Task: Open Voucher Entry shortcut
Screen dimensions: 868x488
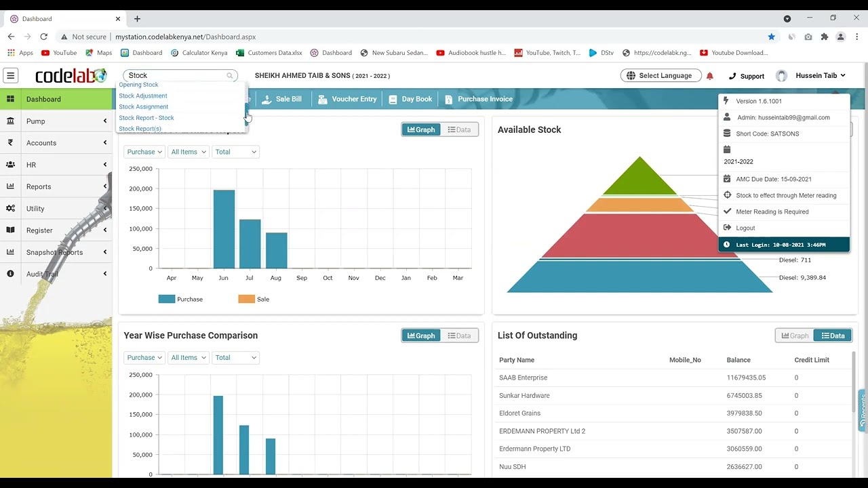Action: pos(347,99)
